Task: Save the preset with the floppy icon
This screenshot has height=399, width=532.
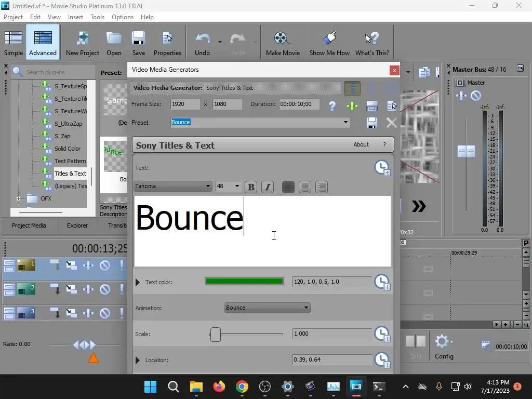Action: tap(372, 123)
